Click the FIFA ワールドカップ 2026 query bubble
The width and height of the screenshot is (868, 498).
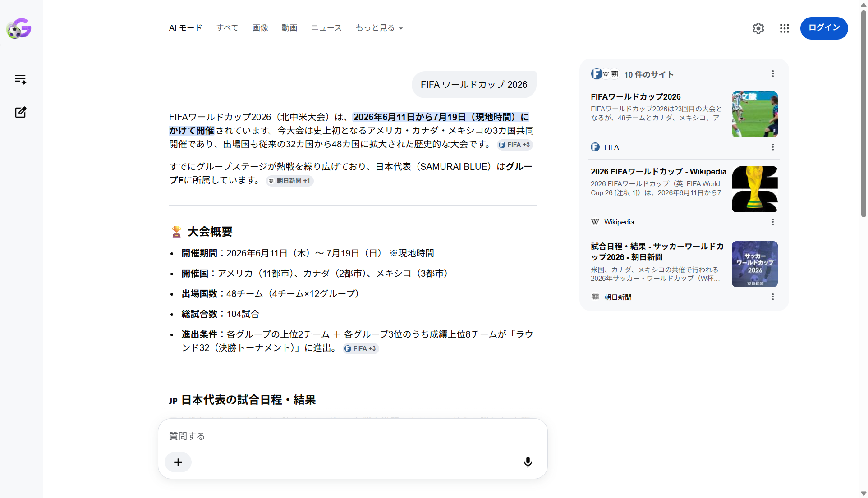coord(474,85)
